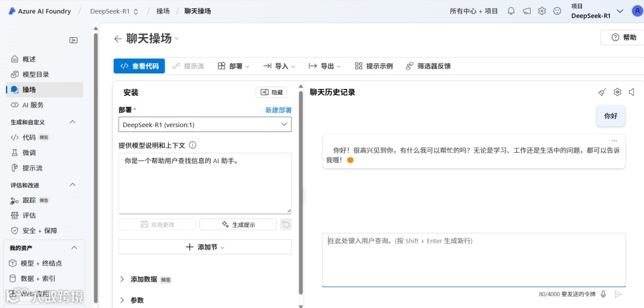644x308 pixels.
Task: Open chat settings gear icon
Action: 617,92
